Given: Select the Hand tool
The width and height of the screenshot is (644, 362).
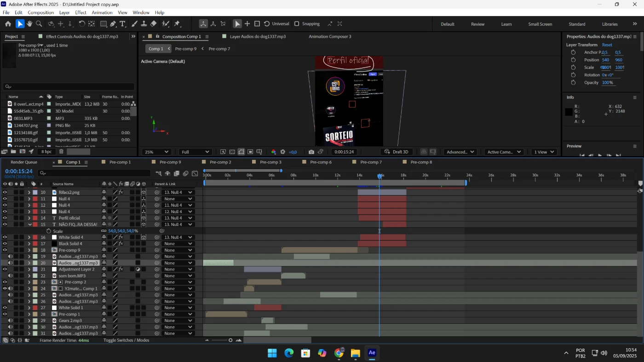Looking at the screenshot, I should 29,24.
